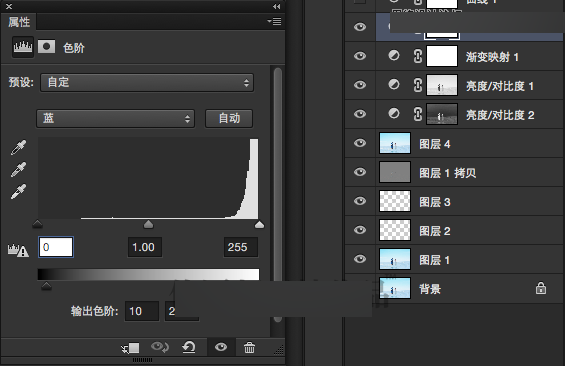Click the Levels histogram adjustment icon

point(23,47)
